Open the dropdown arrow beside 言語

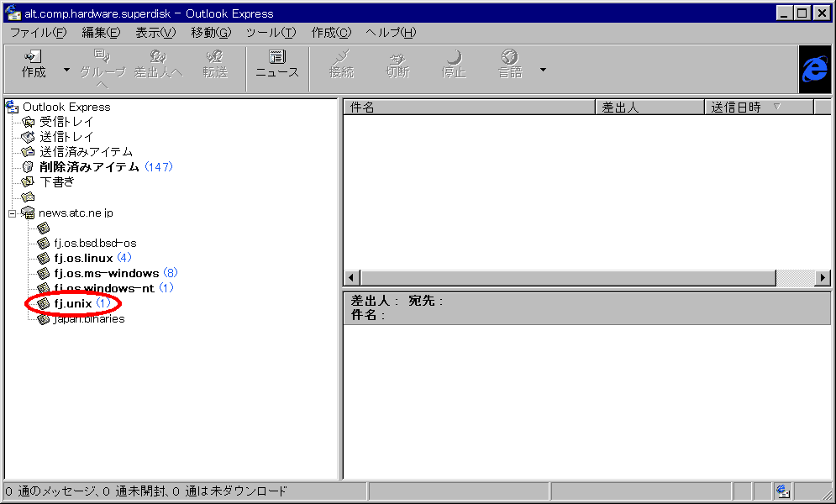click(x=543, y=70)
